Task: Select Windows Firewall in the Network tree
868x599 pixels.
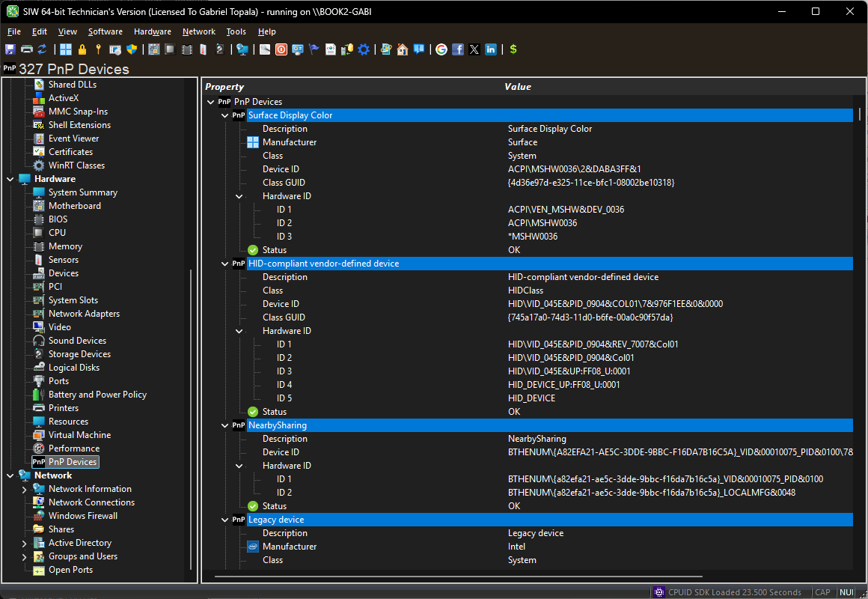Action: (x=82, y=516)
